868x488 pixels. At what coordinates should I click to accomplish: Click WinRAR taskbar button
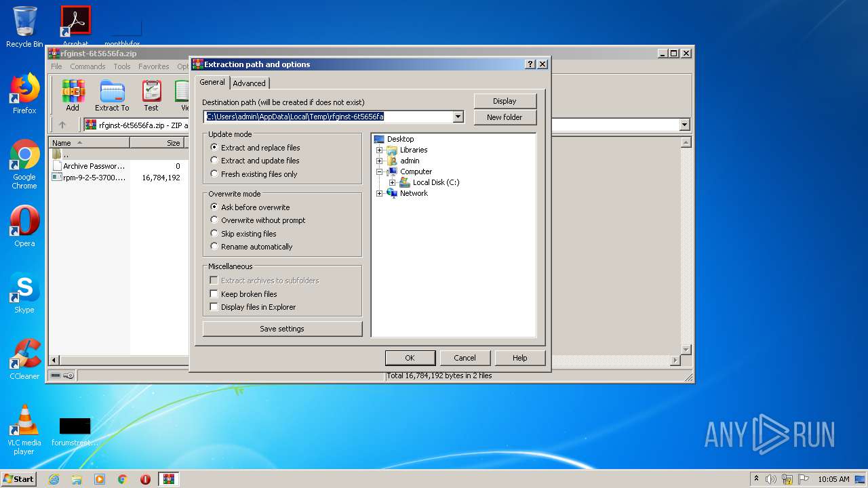click(x=169, y=479)
